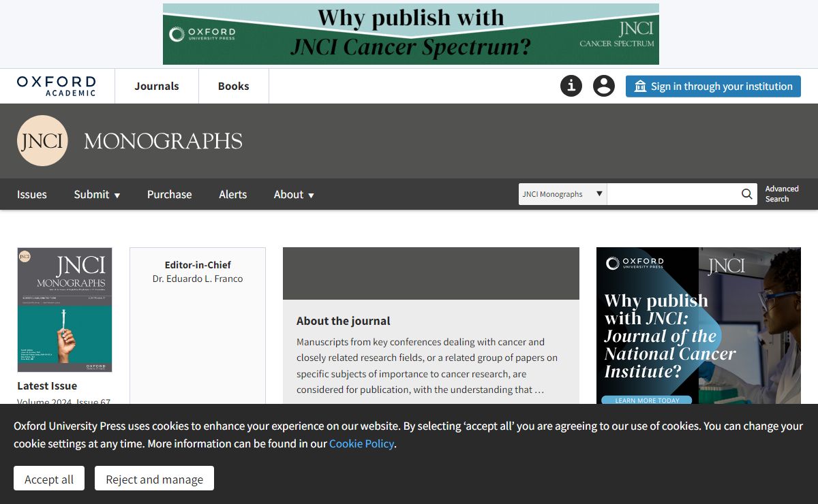Click Dr. Eduardo L. Franco name
The width and height of the screenshot is (818, 504).
[x=198, y=279]
